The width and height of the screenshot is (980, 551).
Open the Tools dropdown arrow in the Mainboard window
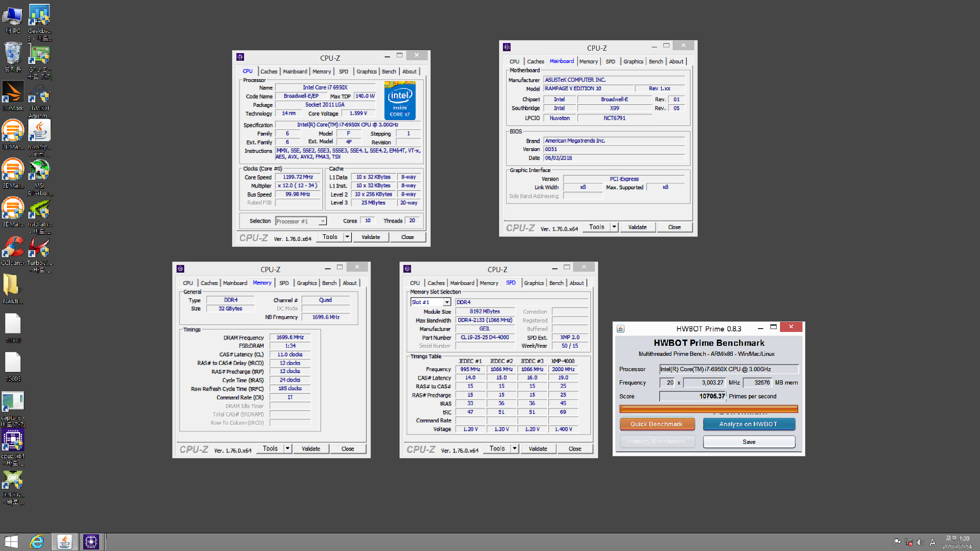(614, 227)
